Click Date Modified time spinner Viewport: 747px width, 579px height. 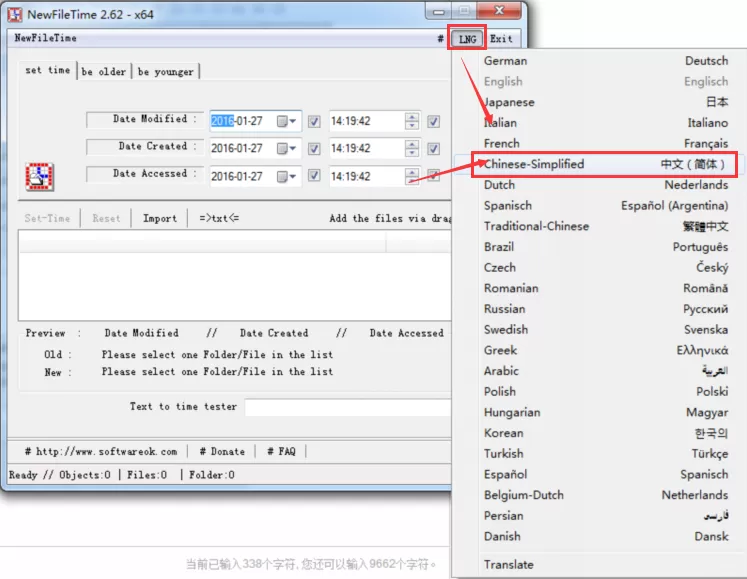tap(412, 121)
